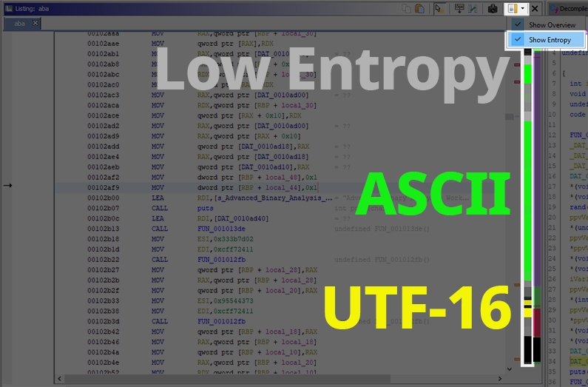Viewport: 588px width, 387px height.
Task: Select the aba listing tab
Action: point(19,24)
